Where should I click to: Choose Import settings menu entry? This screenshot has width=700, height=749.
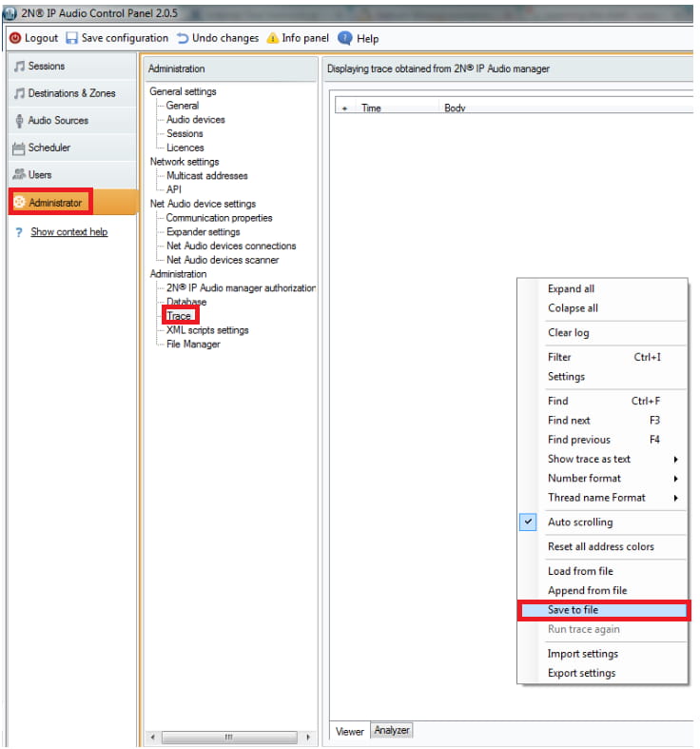582,654
